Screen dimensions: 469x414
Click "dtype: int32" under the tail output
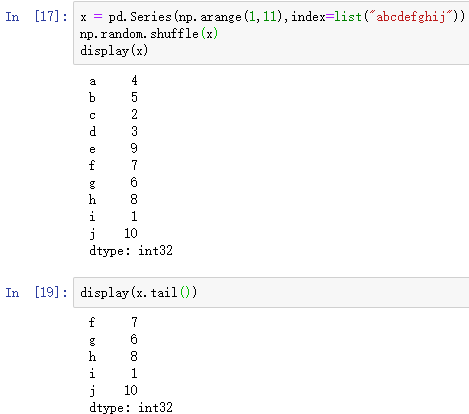[131, 408]
